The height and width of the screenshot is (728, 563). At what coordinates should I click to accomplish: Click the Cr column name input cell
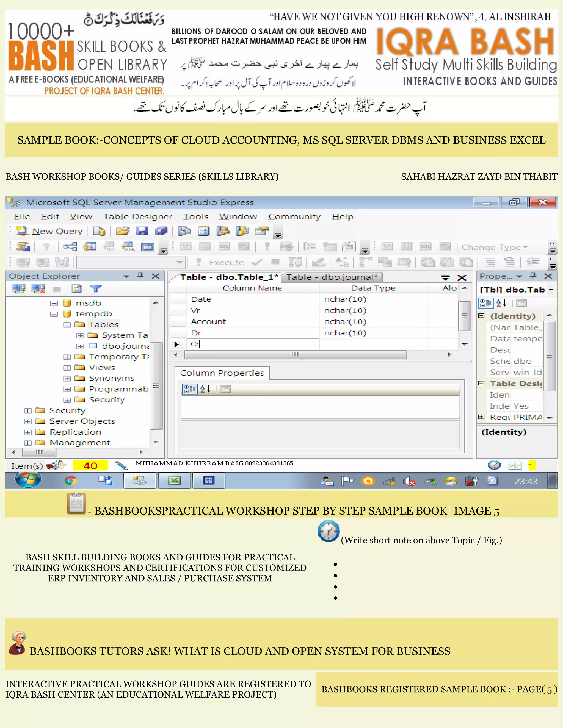(253, 344)
